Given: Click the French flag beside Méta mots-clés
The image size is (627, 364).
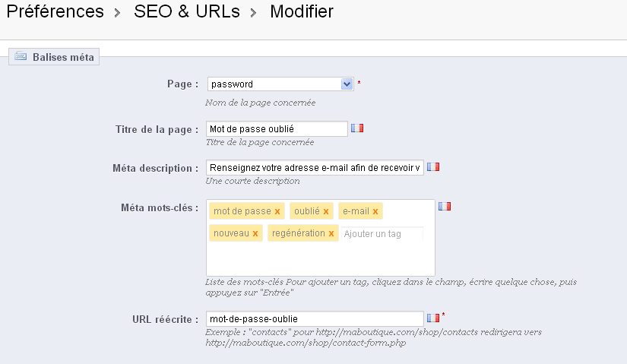Looking at the screenshot, I should coord(445,207).
